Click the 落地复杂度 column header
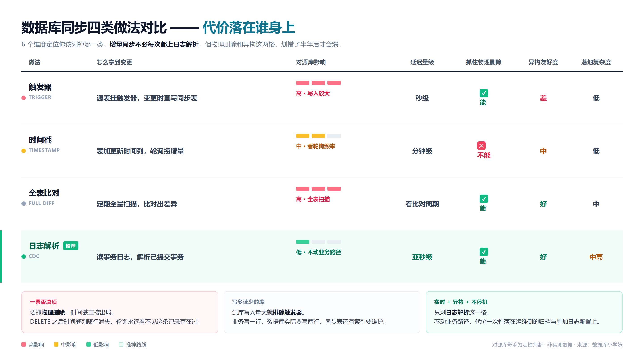 click(596, 62)
